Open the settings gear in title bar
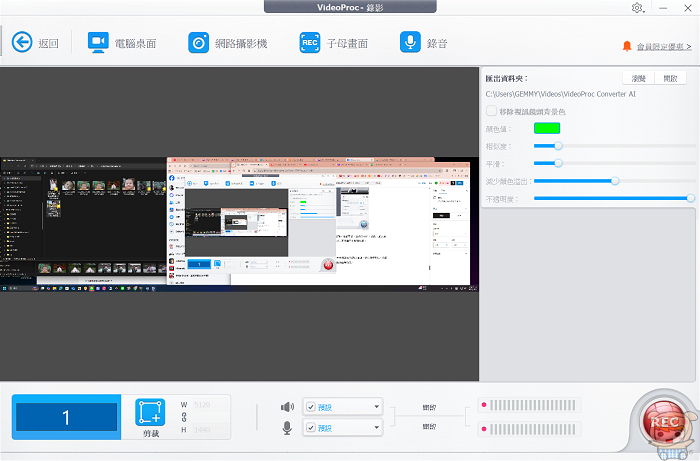The height and width of the screenshot is (461, 700). coord(637,8)
